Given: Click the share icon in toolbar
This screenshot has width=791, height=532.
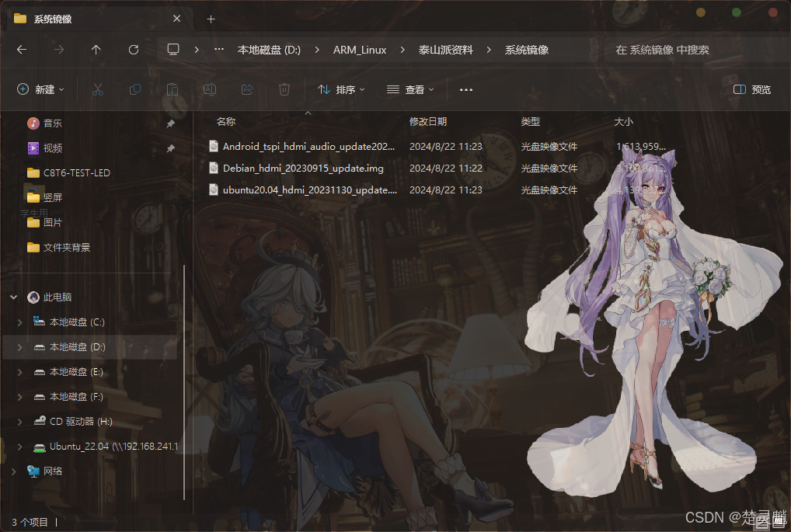Looking at the screenshot, I should point(247,90).
